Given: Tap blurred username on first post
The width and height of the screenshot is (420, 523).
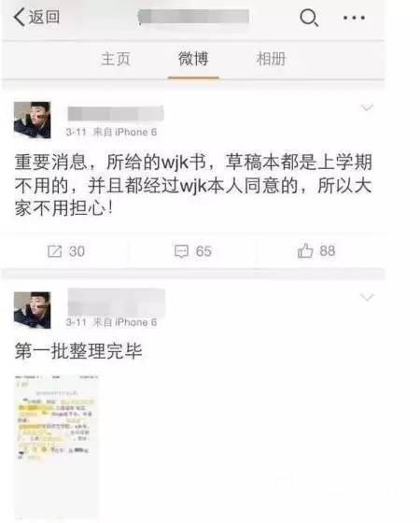Looking at the screenshot, I should coord(116,114).
